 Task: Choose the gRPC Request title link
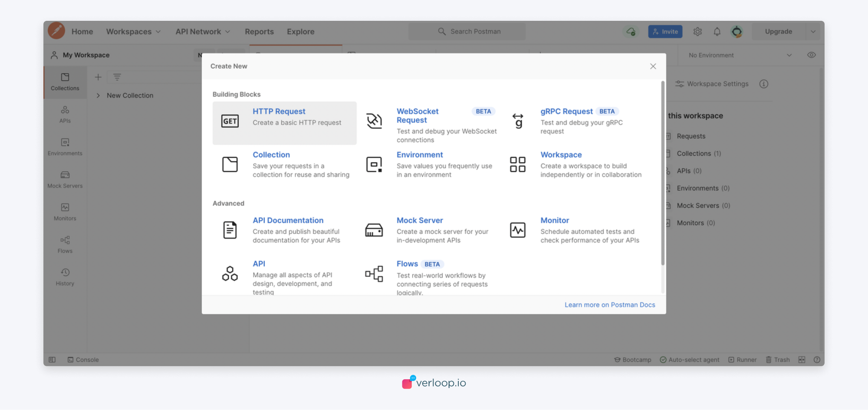point(566,112)
